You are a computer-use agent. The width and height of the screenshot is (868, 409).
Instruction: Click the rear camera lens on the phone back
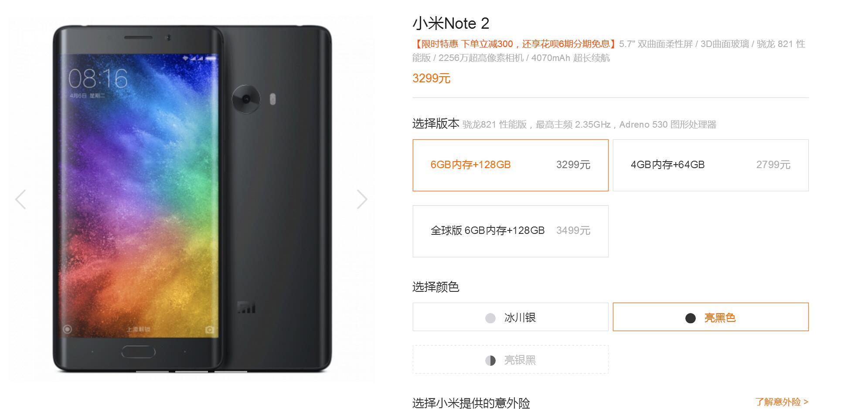point(246,99)
